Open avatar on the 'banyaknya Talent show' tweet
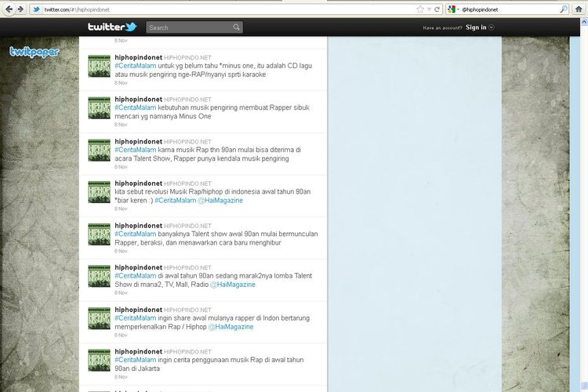The image size is (588, 392). [99, 234]
